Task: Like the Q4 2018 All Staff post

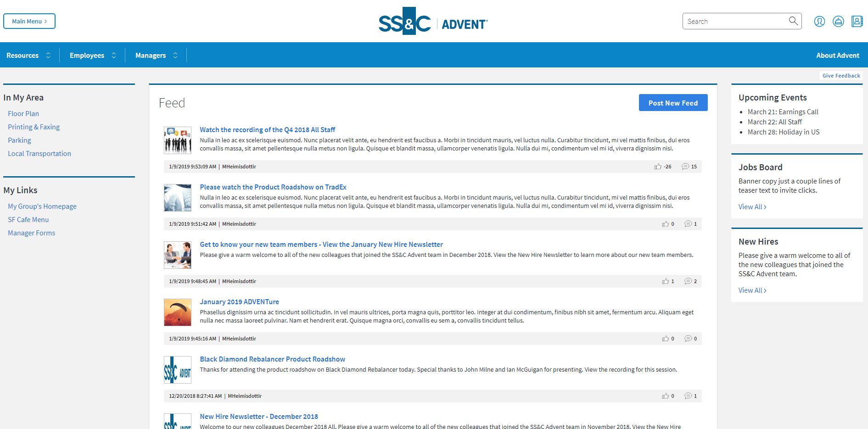Action: tap(658, 167)
